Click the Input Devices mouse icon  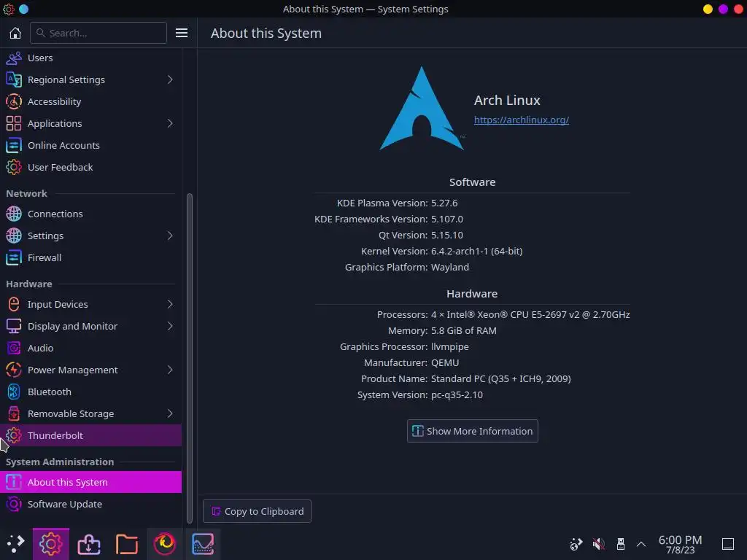(x=14, y=304)
